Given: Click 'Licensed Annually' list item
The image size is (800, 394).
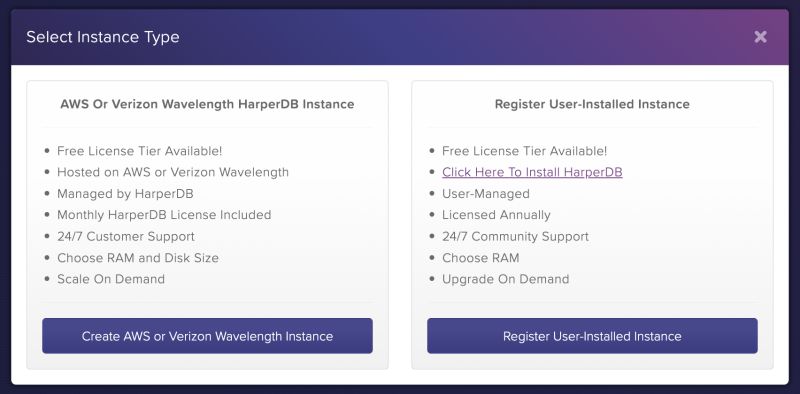Looking at the screenshot, I should click(496, 215).
